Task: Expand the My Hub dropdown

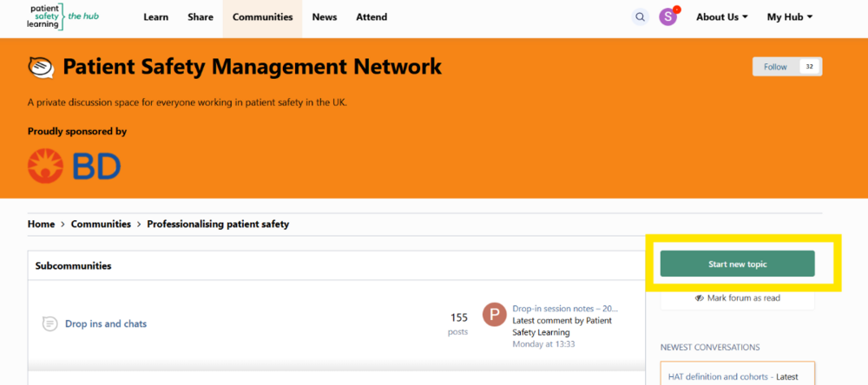Action: 789,17
